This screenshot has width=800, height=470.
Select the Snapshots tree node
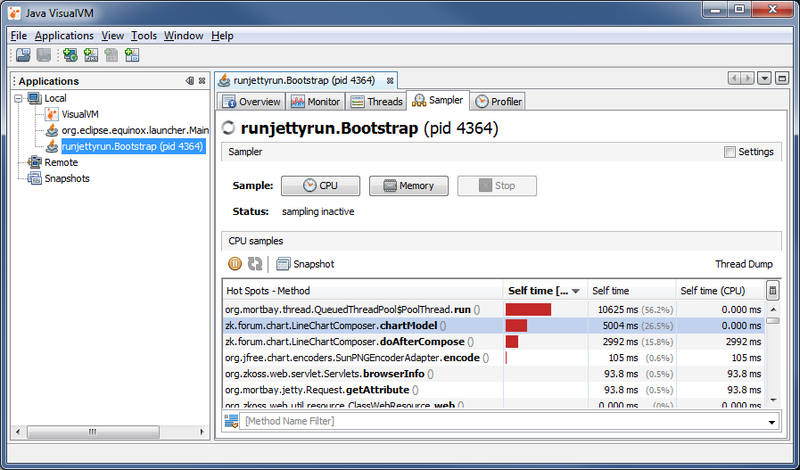(x=67, y=178)
